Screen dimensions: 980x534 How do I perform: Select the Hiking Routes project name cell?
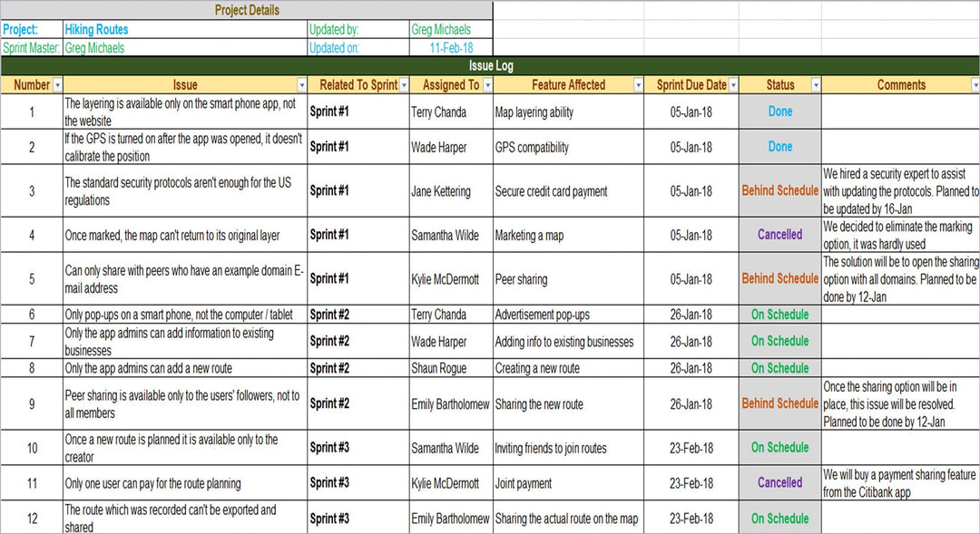coord(97,30)
